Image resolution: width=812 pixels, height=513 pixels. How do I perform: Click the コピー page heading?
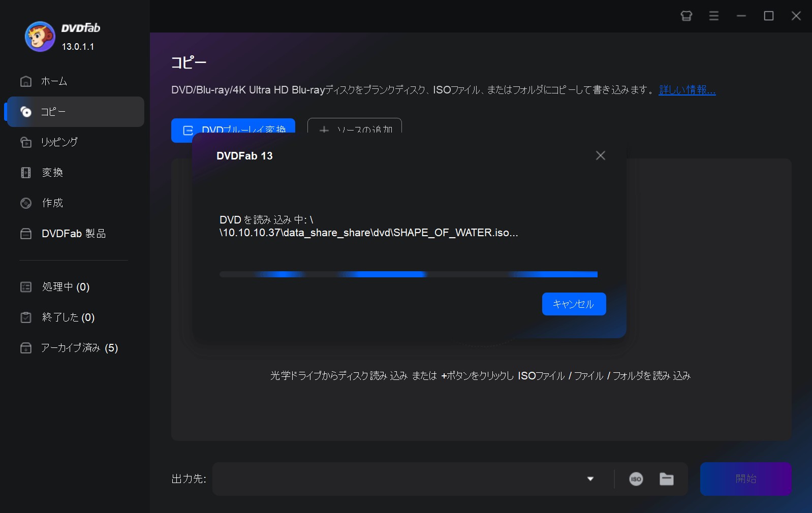click(189, 62)
